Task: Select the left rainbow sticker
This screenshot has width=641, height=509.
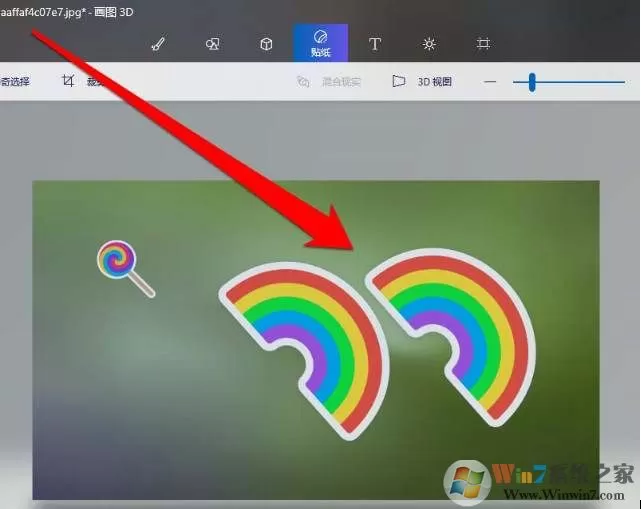Action: (304, 351)
